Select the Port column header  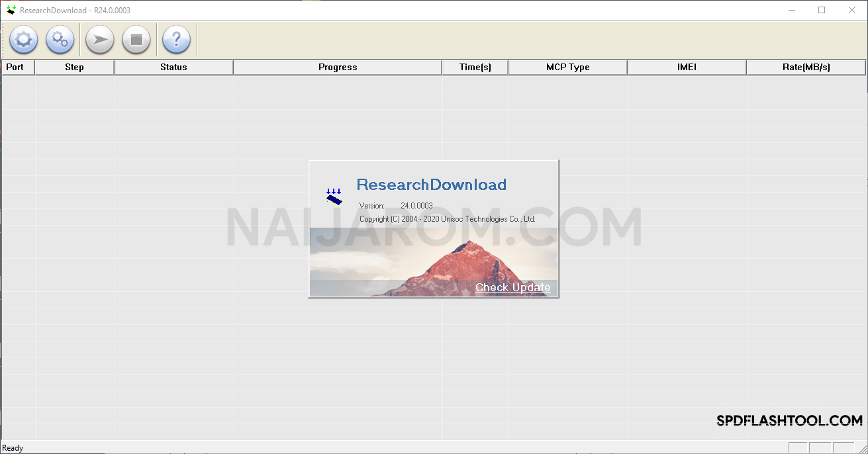[x=18, y=67]
